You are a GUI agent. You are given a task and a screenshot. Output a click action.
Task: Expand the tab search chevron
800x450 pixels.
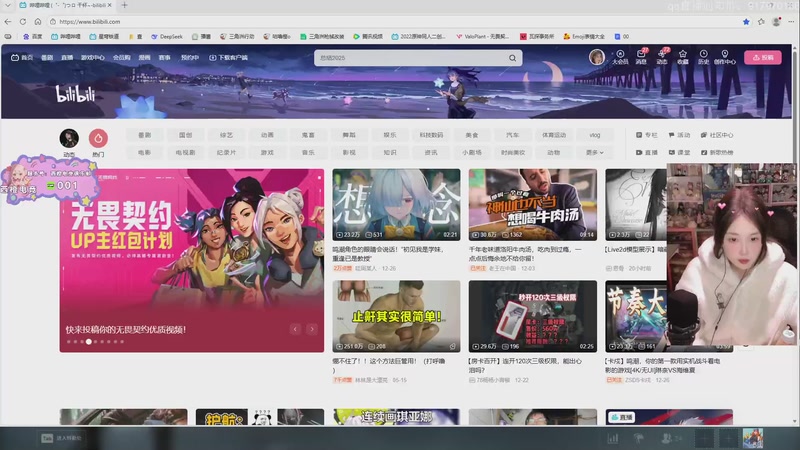(7, 5)
